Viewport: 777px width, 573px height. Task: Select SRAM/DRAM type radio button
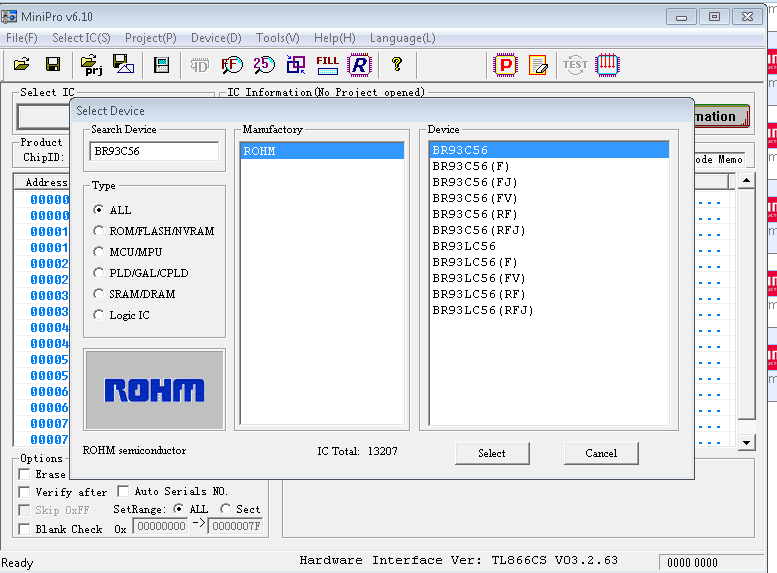click(x=99, y=294)
